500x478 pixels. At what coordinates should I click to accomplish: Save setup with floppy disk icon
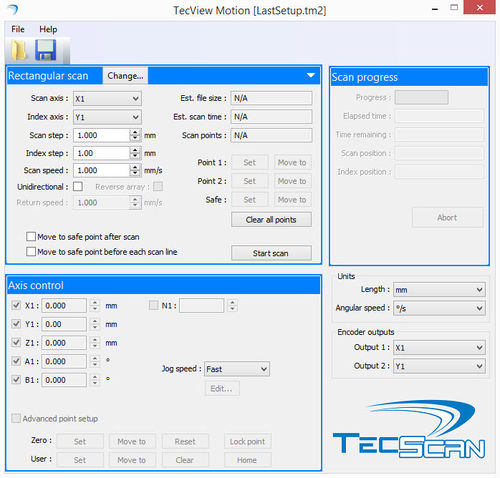(45, 50)
